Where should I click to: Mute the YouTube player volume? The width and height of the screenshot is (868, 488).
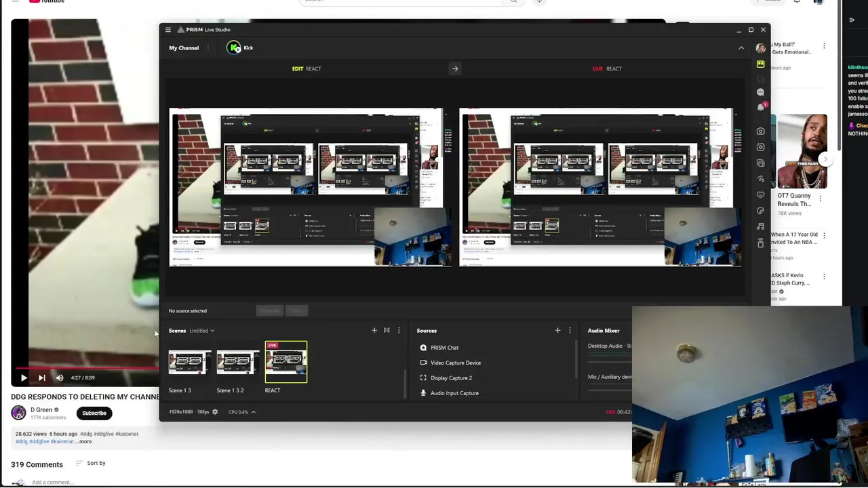pyautogui.click(x=60, y=378)
